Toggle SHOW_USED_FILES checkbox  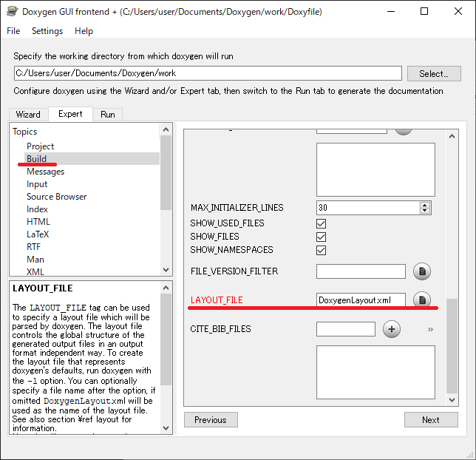click(322, 223)
